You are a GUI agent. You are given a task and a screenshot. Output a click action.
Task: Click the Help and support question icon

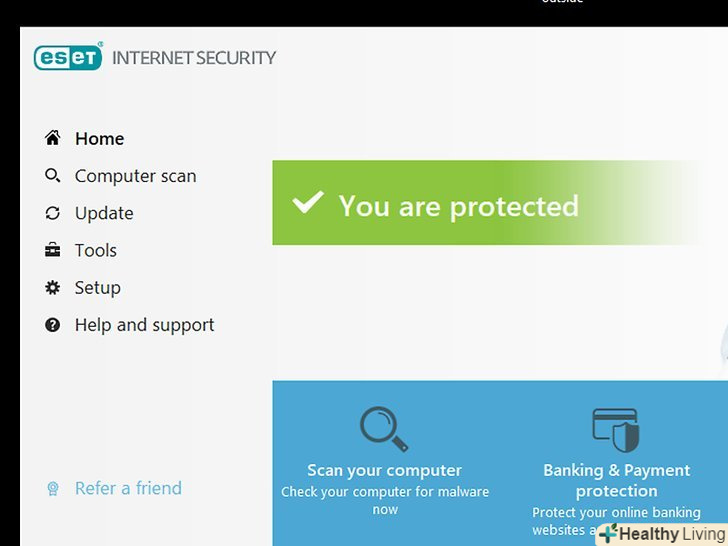[x=53, y=325]
